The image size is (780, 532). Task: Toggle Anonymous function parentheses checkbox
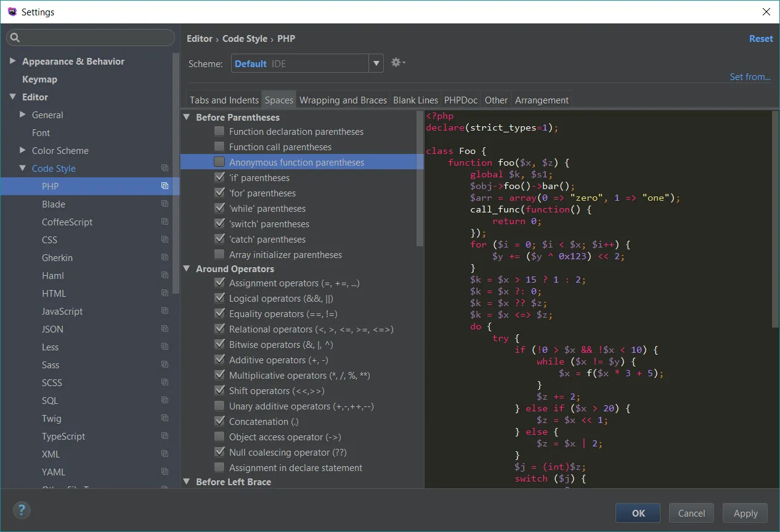[x=219, y=162]
